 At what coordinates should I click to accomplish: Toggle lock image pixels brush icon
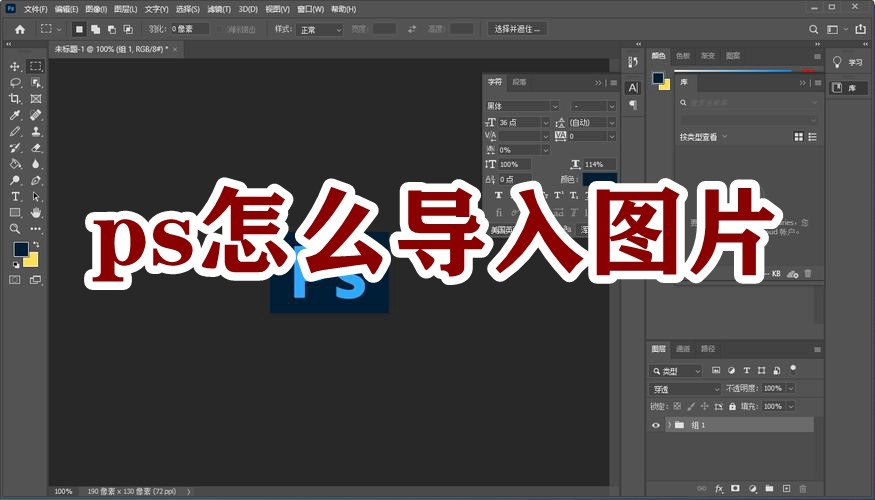[691, 407]
